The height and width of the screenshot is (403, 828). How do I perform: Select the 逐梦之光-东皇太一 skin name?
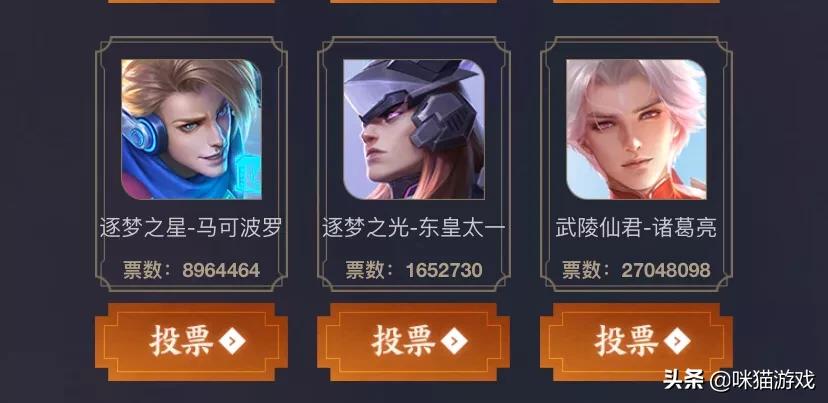tap(414, 228)
